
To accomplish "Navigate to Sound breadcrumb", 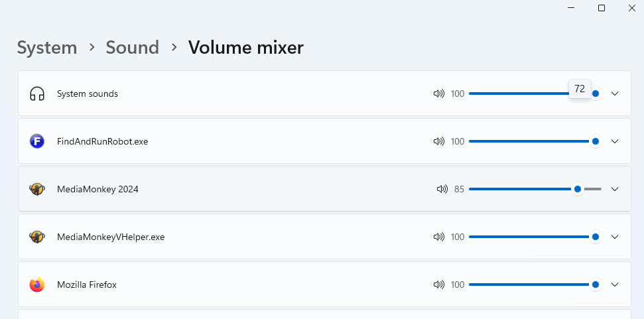I will [133, 48].
